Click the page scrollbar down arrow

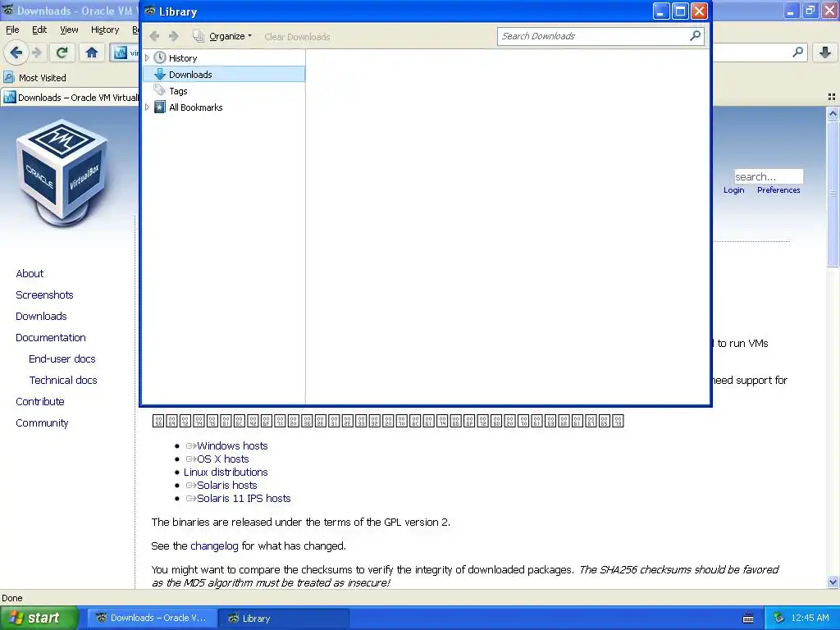833,582
